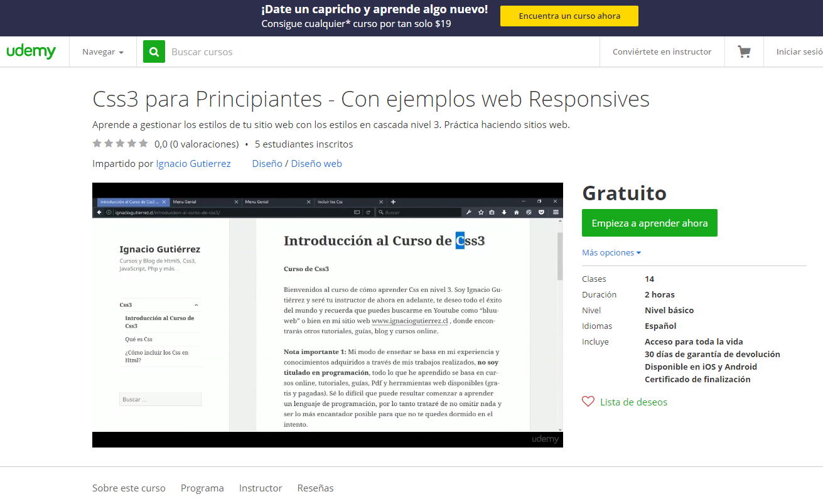Click the Gratuito price text
Screen dimensions: 823x504
[625, 193]
